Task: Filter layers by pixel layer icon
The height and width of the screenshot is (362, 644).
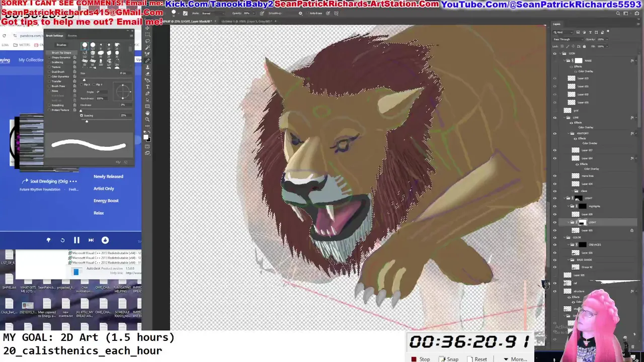Action: (578, 32)
